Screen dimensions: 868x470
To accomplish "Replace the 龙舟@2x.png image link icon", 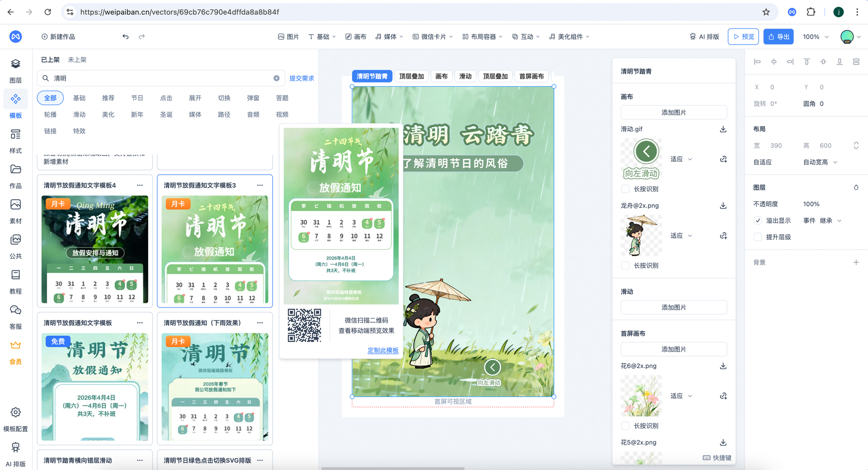I will (723, 236).
